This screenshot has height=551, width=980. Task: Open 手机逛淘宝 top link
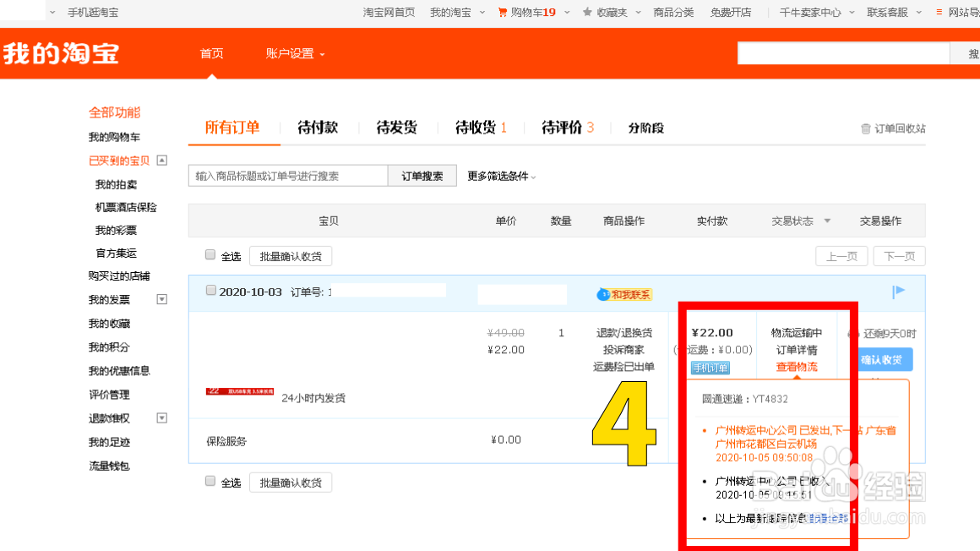92,13
